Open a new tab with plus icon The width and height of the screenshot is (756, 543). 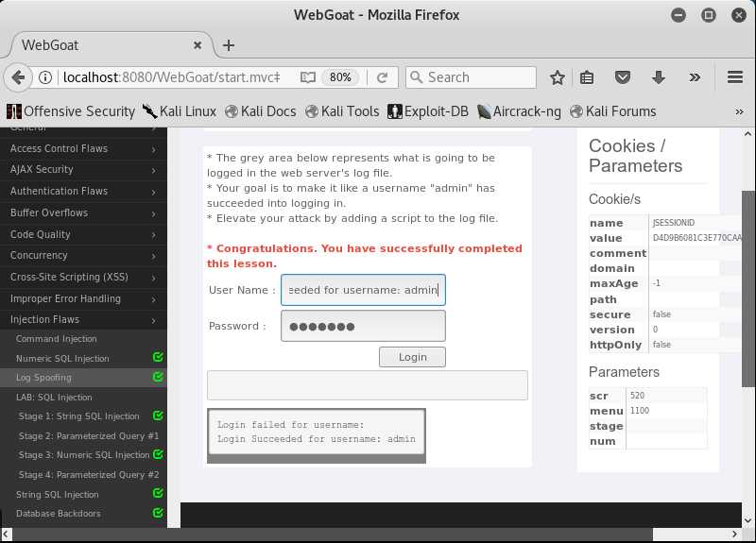pyautogui.click(x=229, y=45)
